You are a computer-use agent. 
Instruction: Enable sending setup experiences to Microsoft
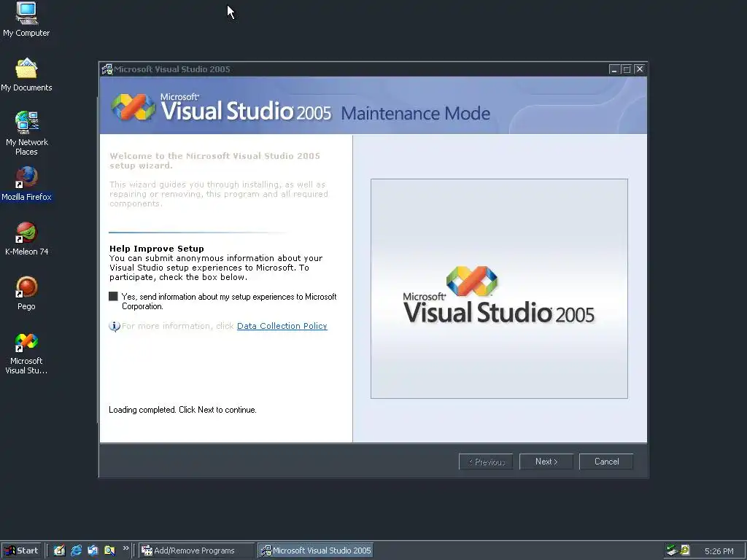tap(113, 296)
